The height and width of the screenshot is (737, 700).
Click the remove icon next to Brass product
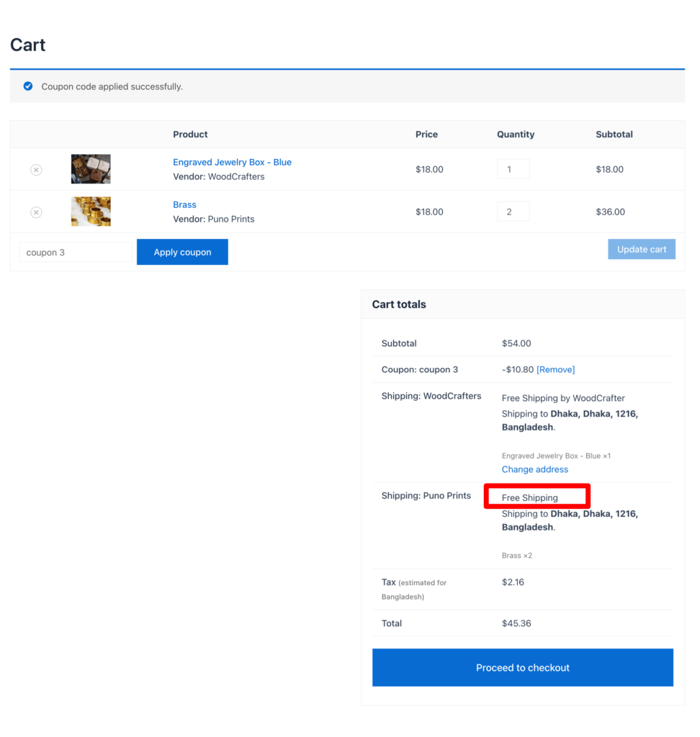[36, 212]
